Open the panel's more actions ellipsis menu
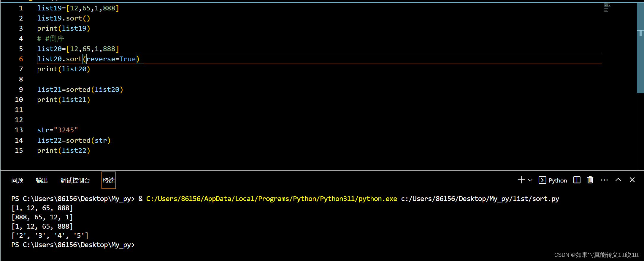 point(604,180)
